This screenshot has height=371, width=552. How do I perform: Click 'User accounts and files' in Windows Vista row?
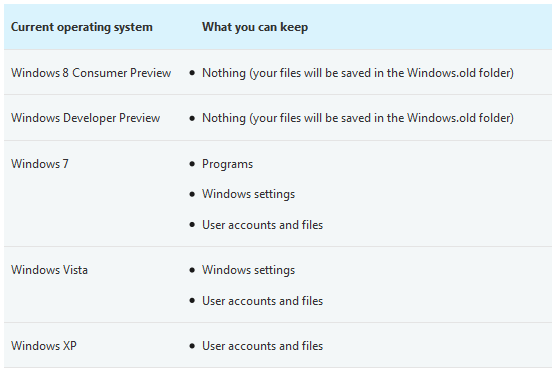click(262, 301)
